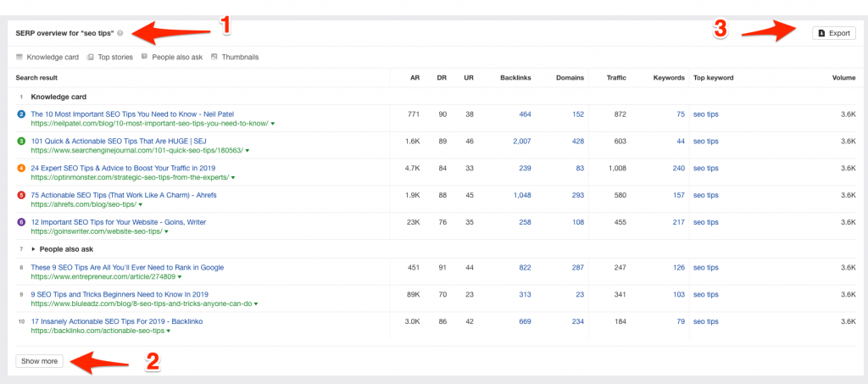Click the Thumbnails legend icon
Viewport: 868px width, 384px height.
[x=214, y=57]
